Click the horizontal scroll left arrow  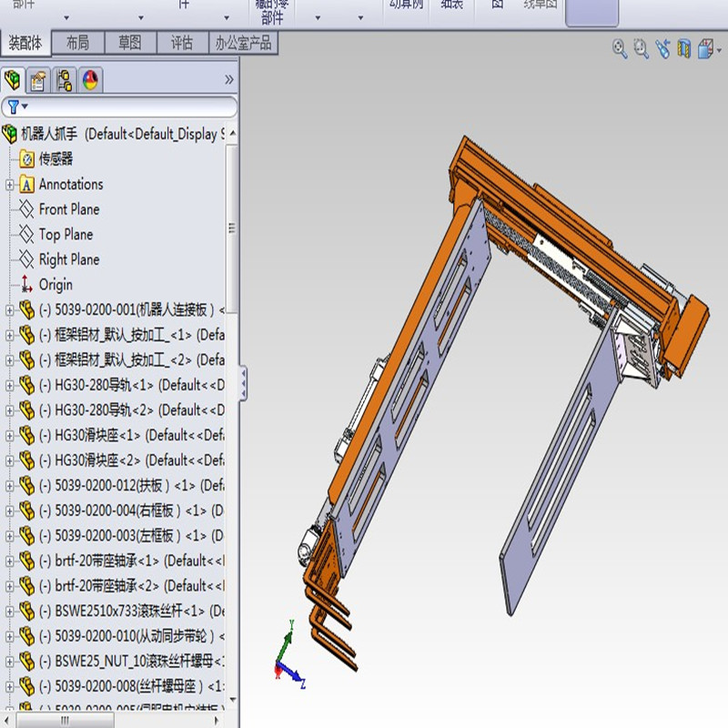6,721
